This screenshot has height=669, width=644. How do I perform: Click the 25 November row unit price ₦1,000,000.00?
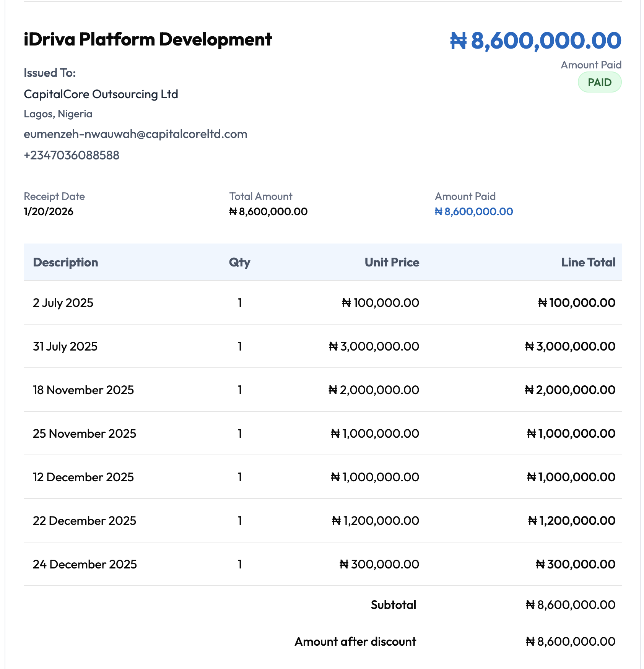coord(375,434)
